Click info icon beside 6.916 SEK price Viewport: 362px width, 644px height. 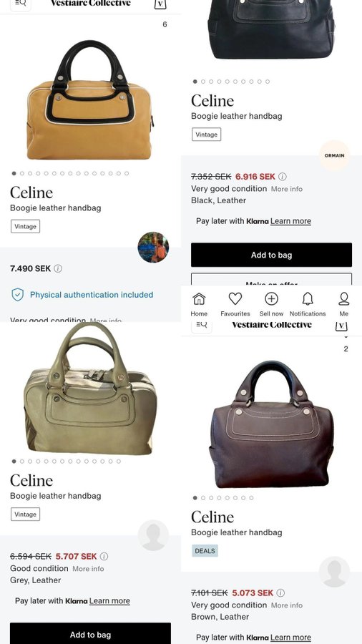[283, 177]
